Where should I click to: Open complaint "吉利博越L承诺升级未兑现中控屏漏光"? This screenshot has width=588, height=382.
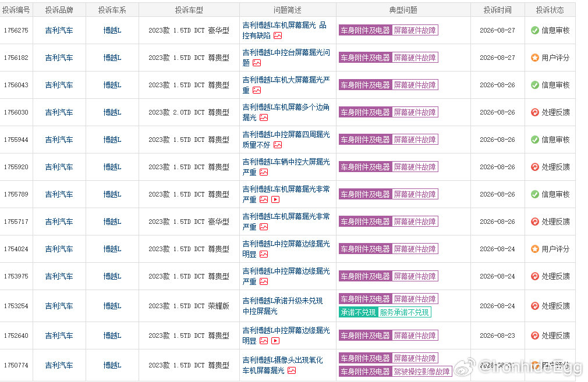[x=283, y=306]
